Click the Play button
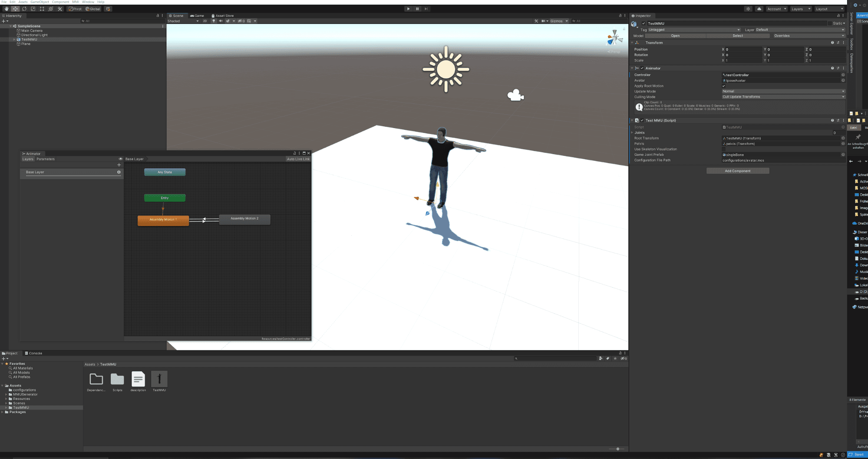This screenshot has height=459, width=868. click(x=408, y=9)
